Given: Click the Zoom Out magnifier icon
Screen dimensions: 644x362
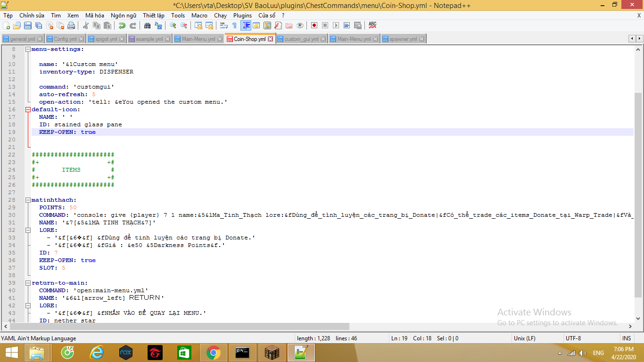Looking at the screenshot, I should (x=183, y=25).
